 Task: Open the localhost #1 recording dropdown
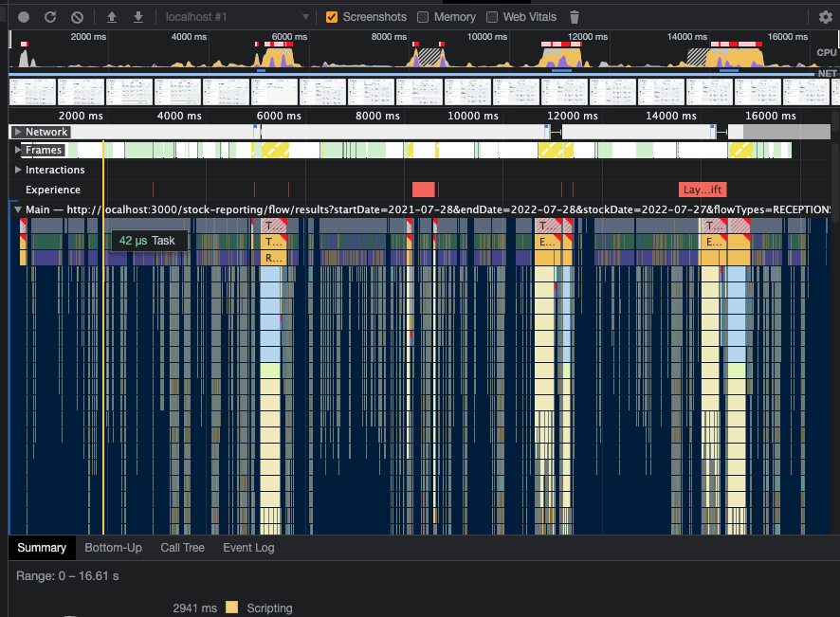click(x=236, y=17)
